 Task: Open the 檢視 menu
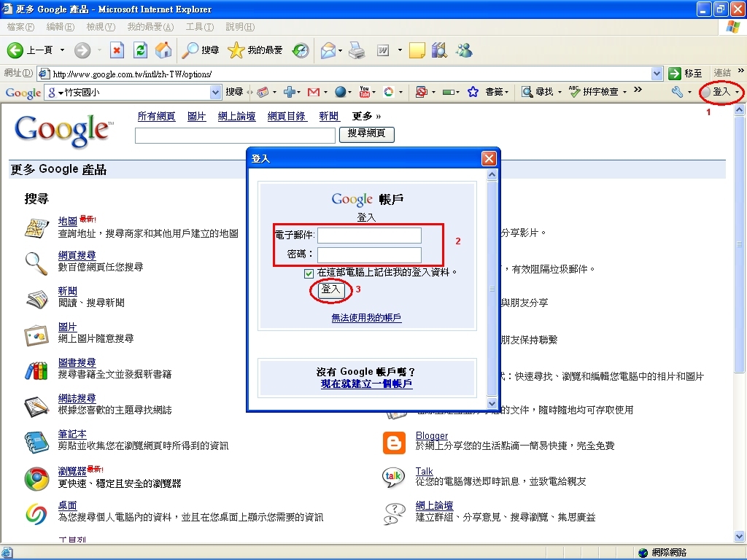coord(101,27)
